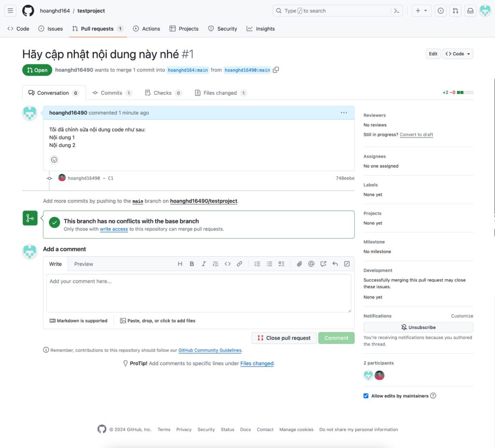
Task: Click the Unsubscribe notifications button
Action: [418, 328]
